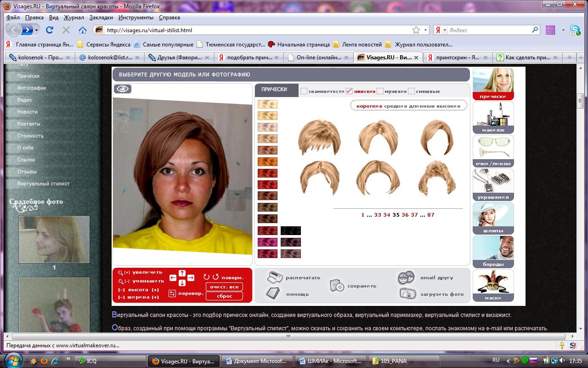Open the украшения category tile
Screen dimensions: 588x368
pyautogui.click(x=493, y=185)
